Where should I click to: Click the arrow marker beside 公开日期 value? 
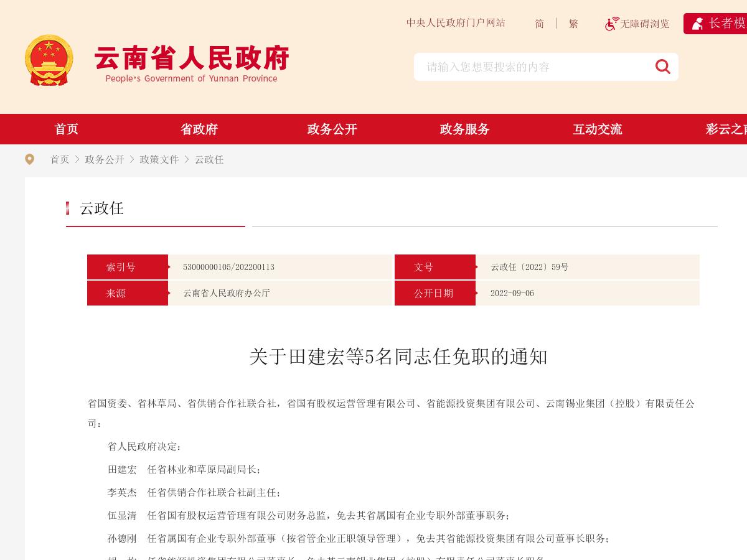tap(477, 293)
